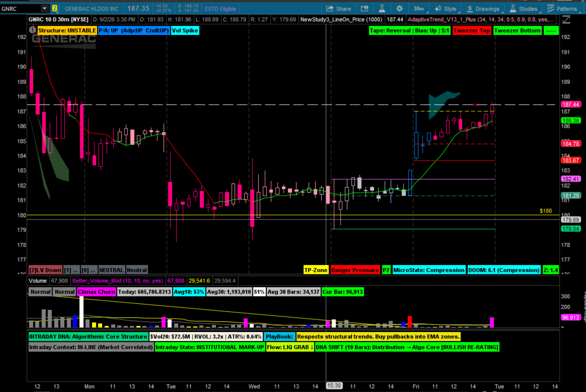Click the green 'Cur Bar: 96,913' label
Viewport: 586px width, 392px height.
(x=343, y=292)
